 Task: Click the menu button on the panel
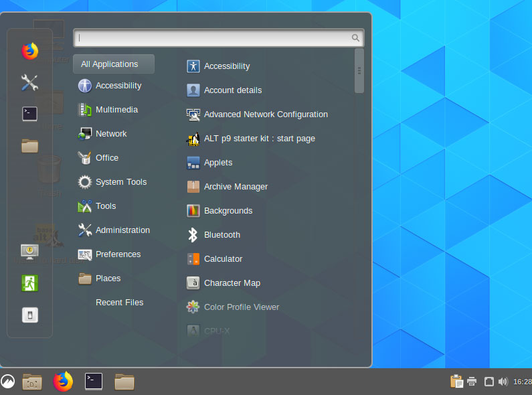pos(7,382)
